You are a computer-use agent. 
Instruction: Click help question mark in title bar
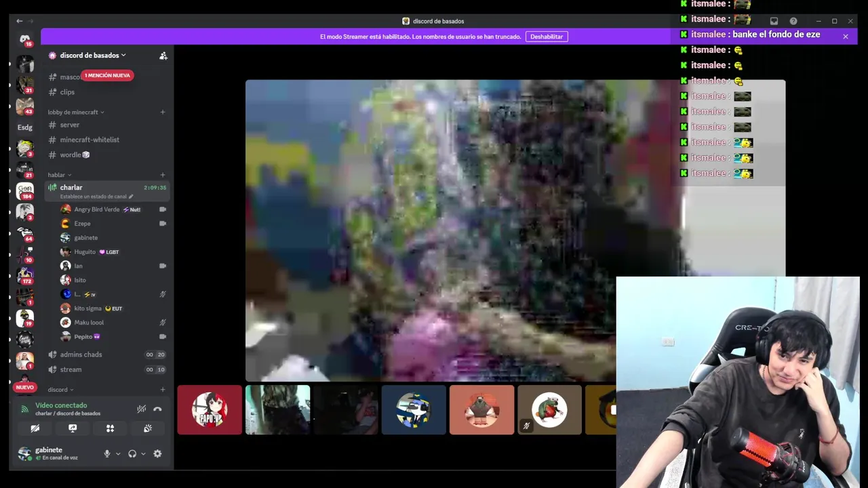pyautogui.click(x=793, y=21)
